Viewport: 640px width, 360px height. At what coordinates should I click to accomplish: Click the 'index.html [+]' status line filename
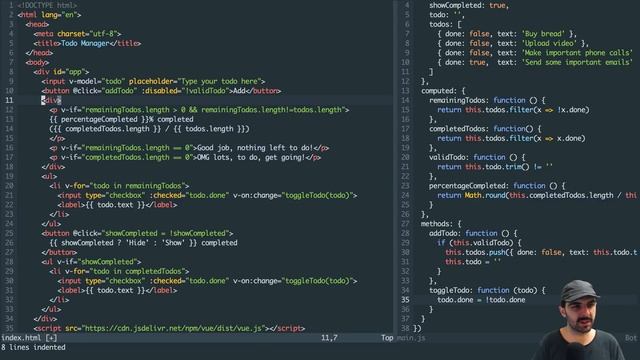[29, 338]
